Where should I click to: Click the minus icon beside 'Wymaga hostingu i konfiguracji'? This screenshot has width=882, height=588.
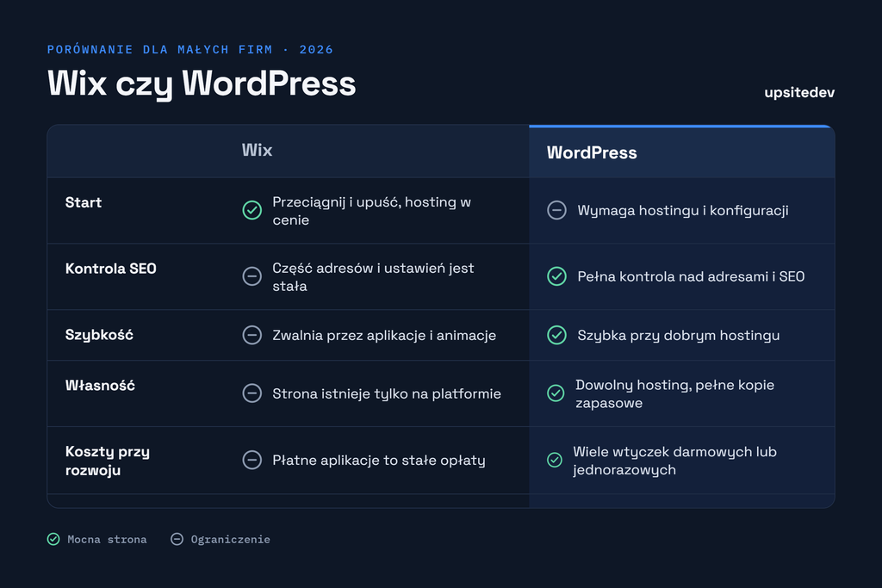557,210
